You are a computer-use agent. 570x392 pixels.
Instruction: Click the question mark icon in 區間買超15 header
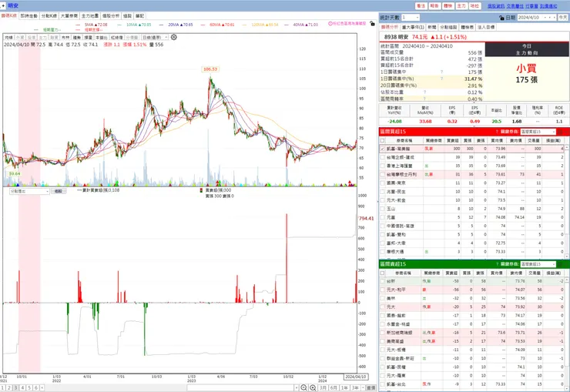point(497,132)
